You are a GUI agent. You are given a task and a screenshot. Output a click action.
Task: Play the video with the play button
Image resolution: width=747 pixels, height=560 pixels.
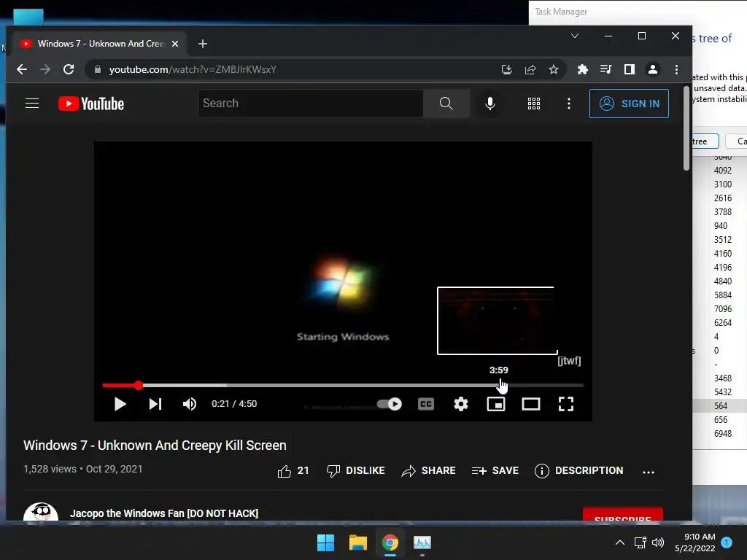pos(120,404)
